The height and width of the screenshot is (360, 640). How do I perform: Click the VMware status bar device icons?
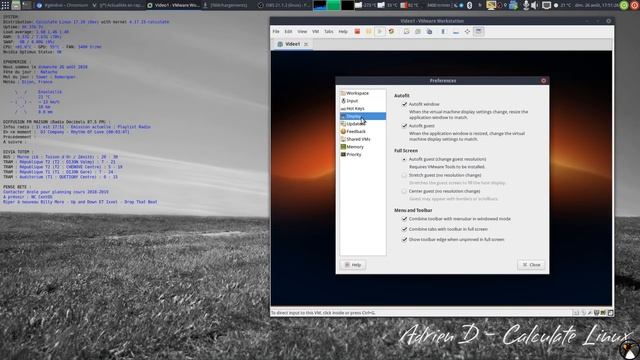pos(593,313)
